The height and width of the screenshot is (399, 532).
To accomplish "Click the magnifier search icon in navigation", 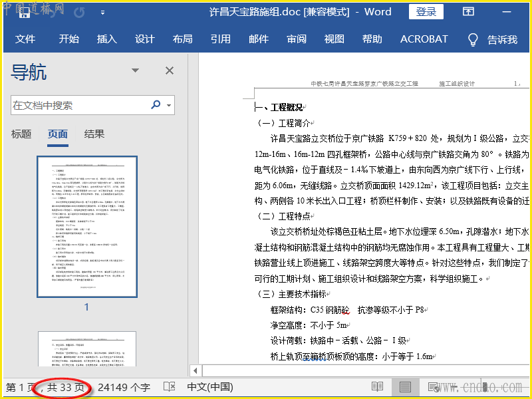I will pos(156,104).
